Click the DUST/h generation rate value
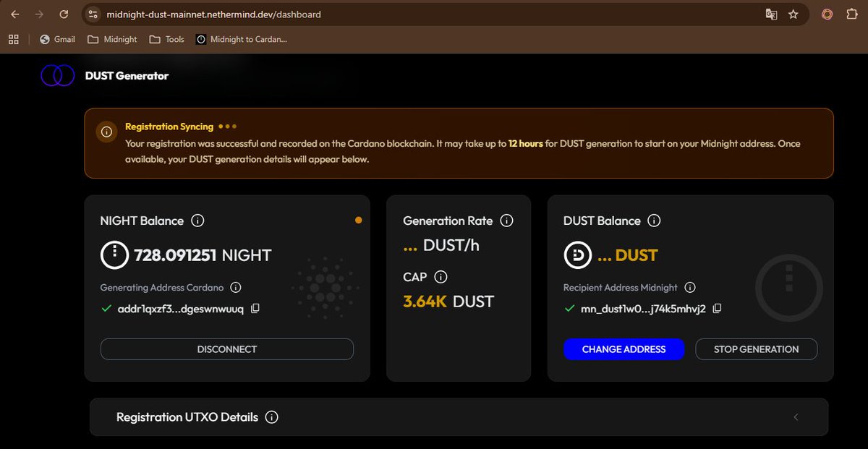The height and width of the screenshot is (449, 868). click(x=441, y=245)
